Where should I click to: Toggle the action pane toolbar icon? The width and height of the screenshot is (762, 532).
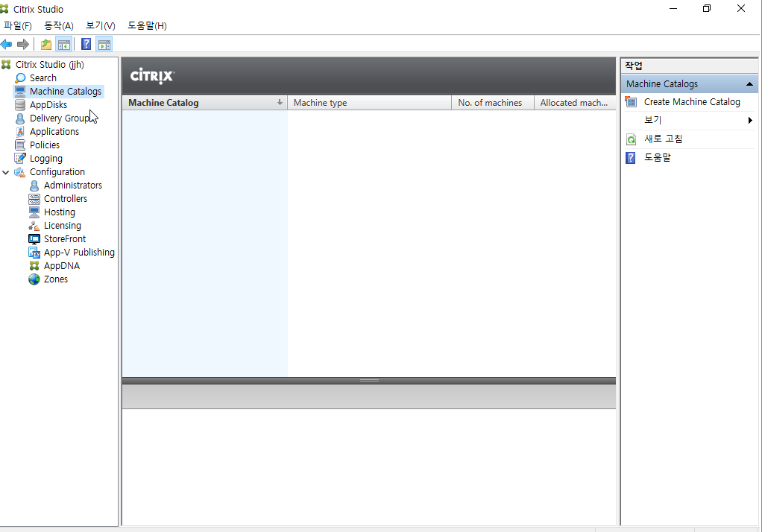pos(104,45)
